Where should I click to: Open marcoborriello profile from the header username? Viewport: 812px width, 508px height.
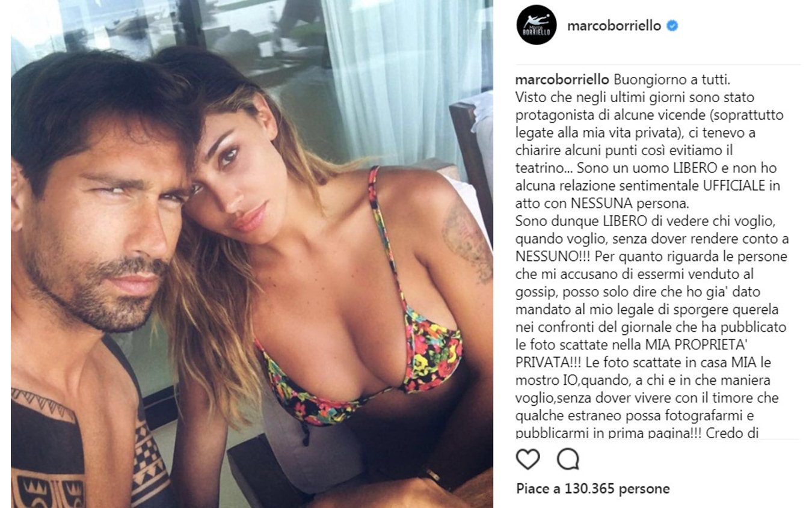(614, 26)
